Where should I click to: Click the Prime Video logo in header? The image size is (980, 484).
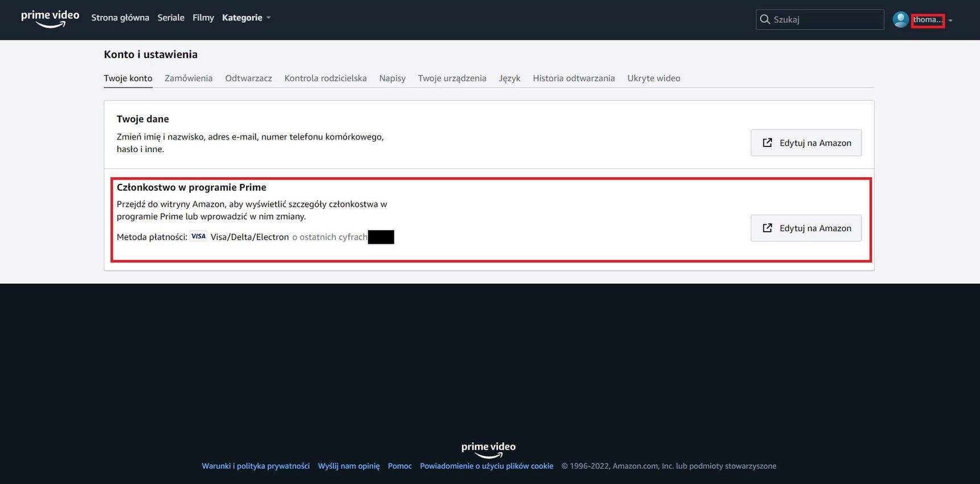[50, 18]
